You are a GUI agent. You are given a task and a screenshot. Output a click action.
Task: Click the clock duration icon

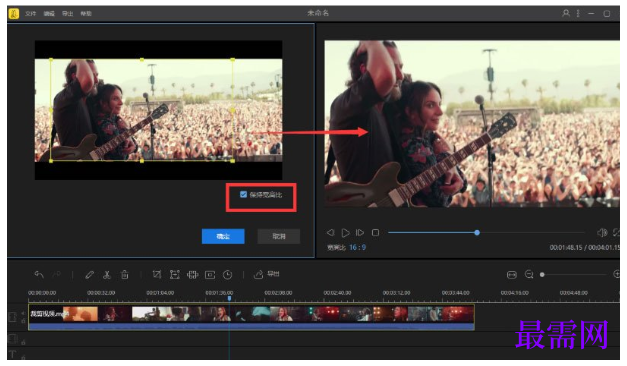pyautogui.click(x=228, y=275)
